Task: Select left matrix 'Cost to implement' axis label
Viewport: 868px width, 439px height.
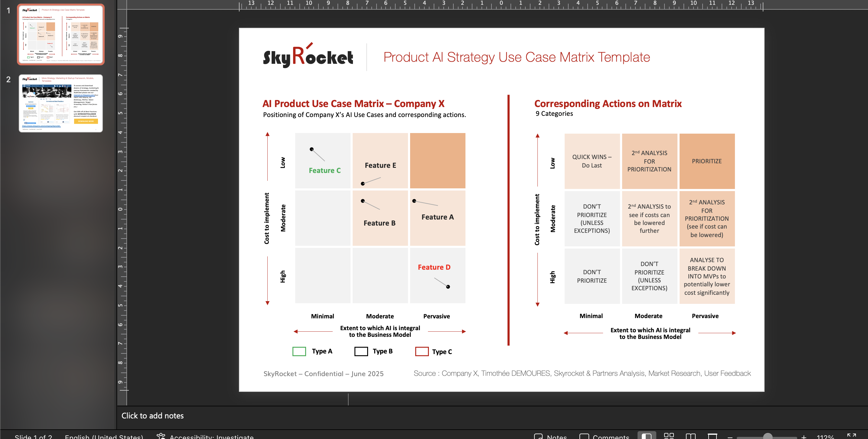Action: 266,218
